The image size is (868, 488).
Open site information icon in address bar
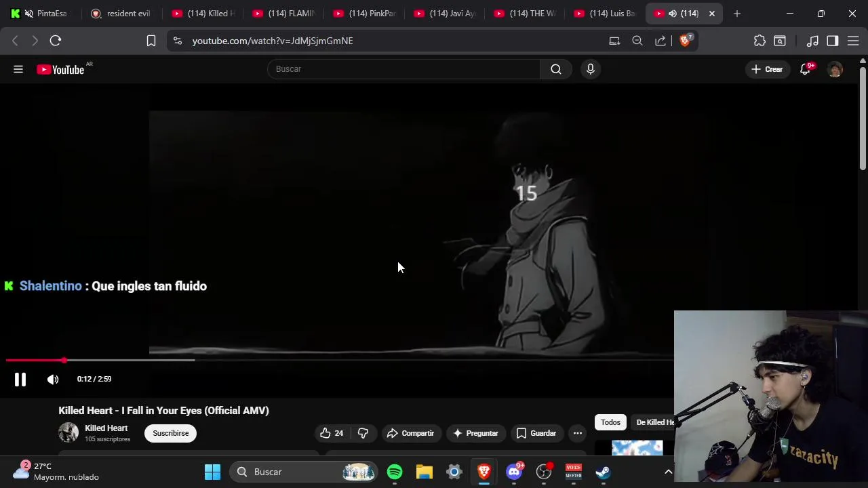point(178,41)
